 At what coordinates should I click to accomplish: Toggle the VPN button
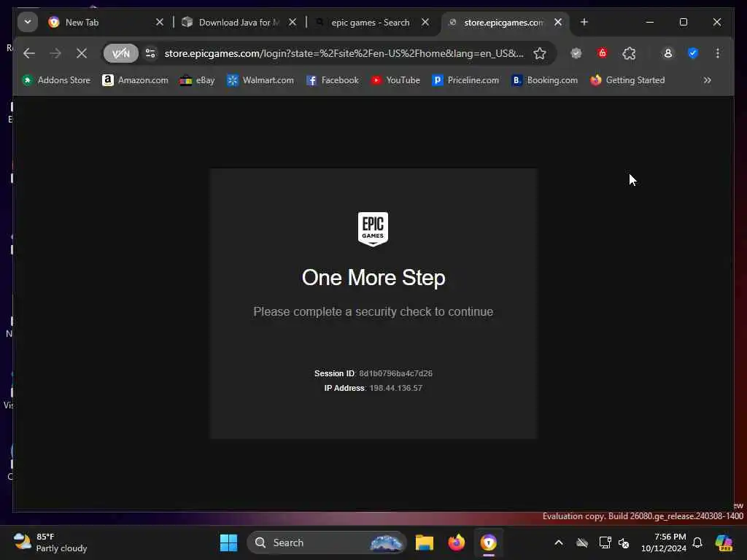click(120, 53)
